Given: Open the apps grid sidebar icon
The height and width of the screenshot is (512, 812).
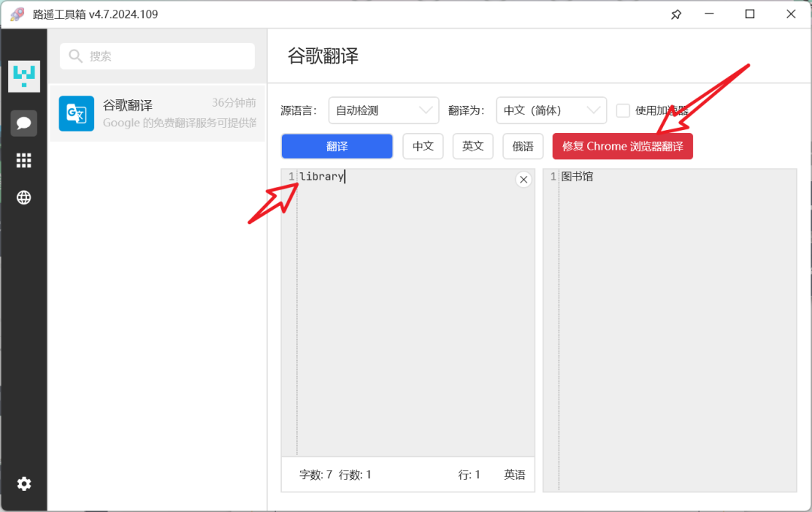Looking at the screenshot, I should click(24, 160).
